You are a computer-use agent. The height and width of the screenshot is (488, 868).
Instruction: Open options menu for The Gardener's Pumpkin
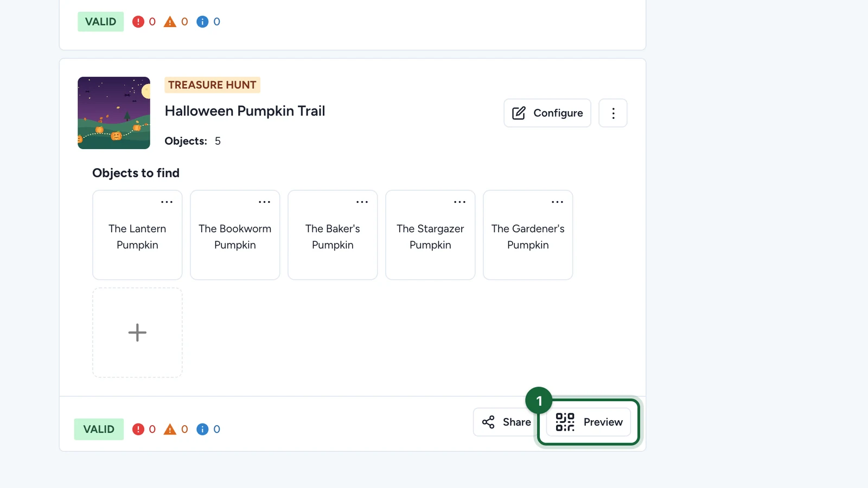point(557,202)
